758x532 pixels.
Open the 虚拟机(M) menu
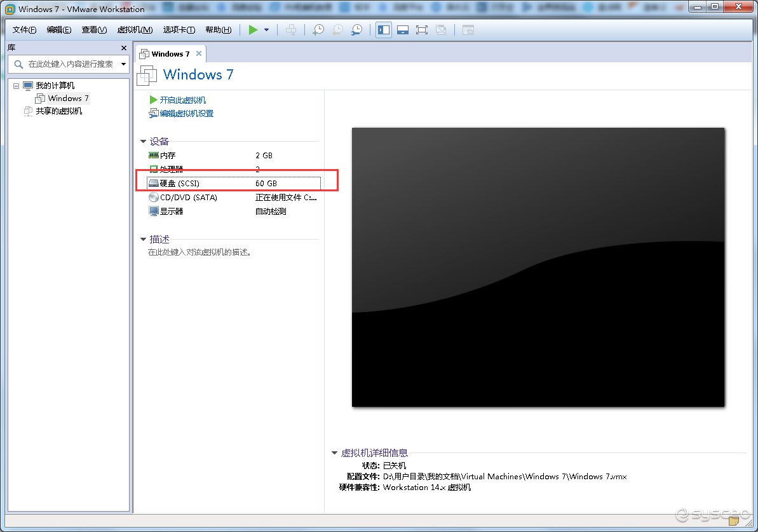pyautogui.click(x=135, y=30)
